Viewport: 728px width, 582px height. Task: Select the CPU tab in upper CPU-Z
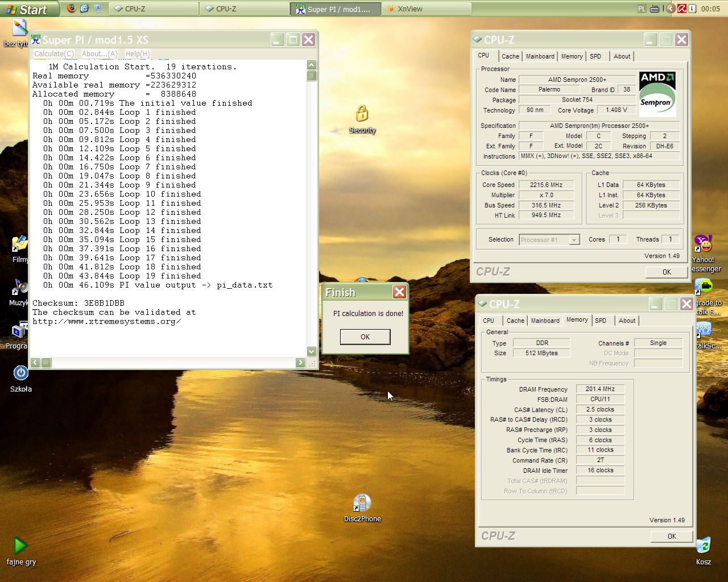point(483,56)
